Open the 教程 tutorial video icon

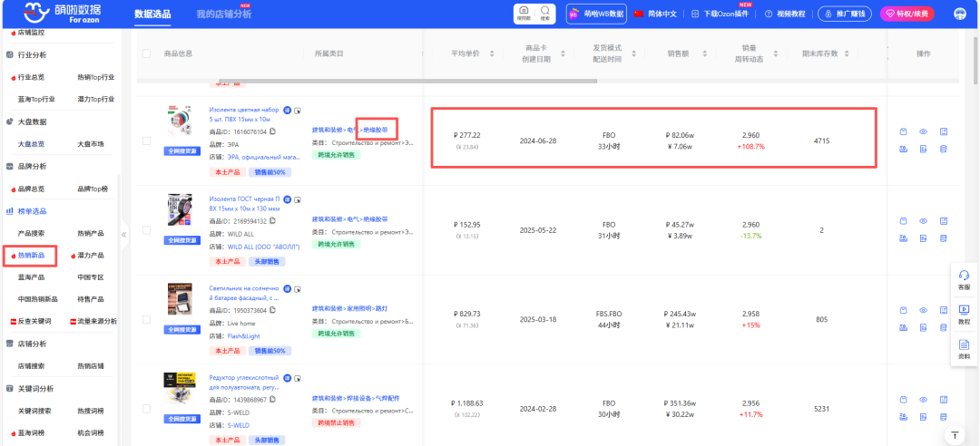pyautogui.click(x=964, y=314)
